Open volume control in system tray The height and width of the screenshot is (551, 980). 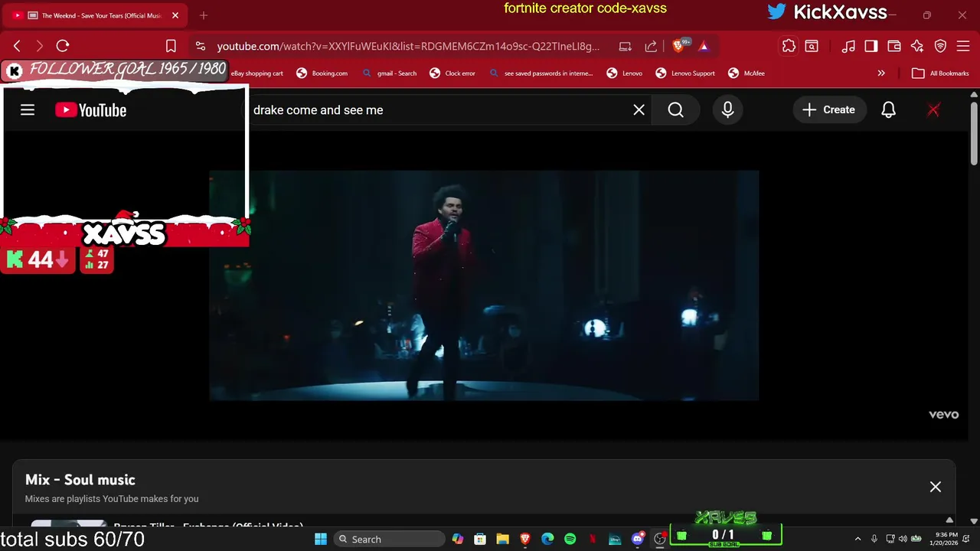pos(902,540)
